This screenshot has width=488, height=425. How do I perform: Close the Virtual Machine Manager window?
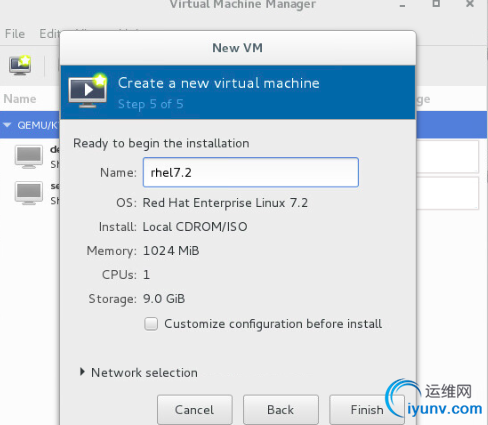470,4
